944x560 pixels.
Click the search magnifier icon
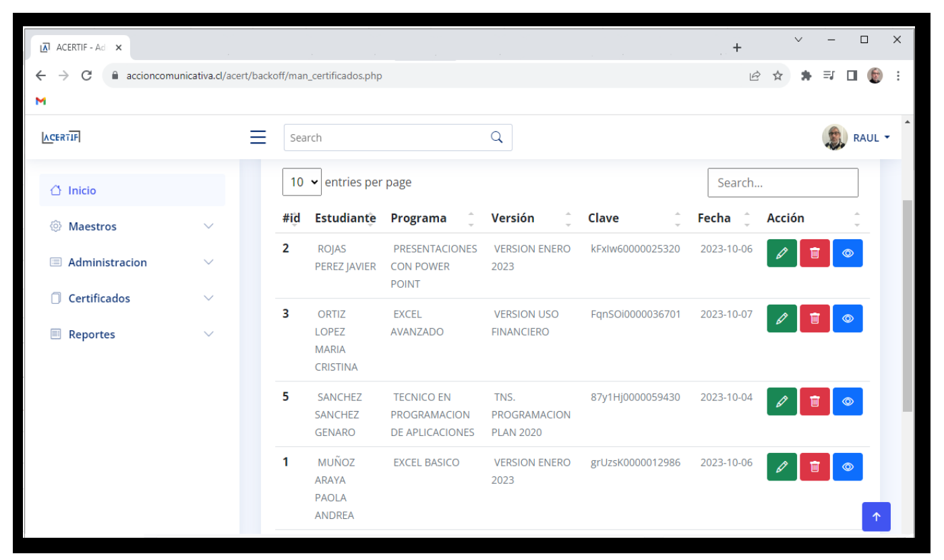(x=496, y=137)
